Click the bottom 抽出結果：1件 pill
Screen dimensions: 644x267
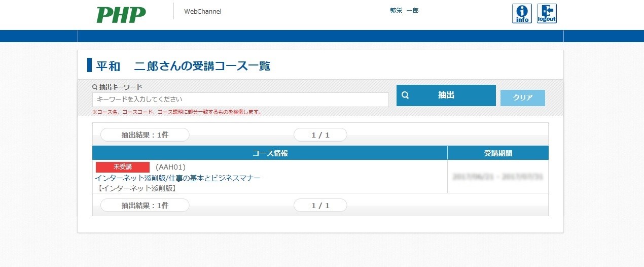145,205
